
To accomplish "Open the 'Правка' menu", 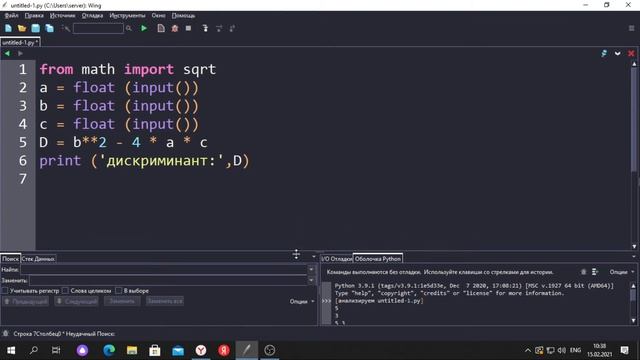I will [x=34, y=16].
